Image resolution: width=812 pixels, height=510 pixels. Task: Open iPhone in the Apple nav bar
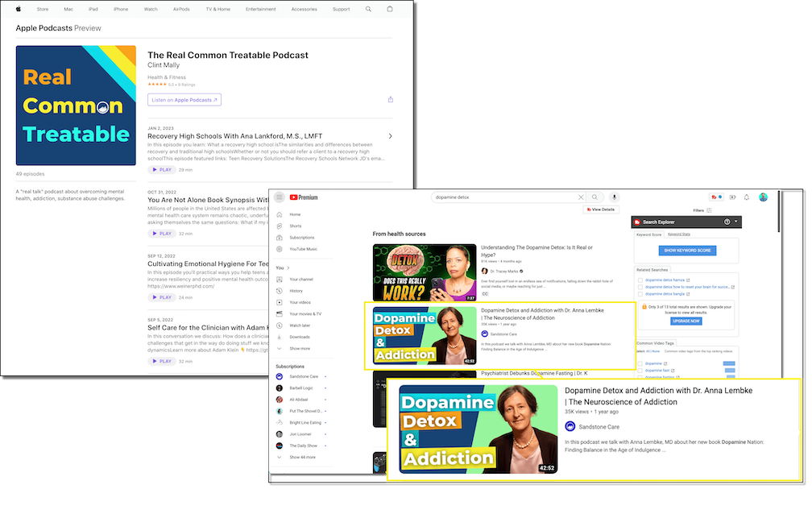click(121, 10)
